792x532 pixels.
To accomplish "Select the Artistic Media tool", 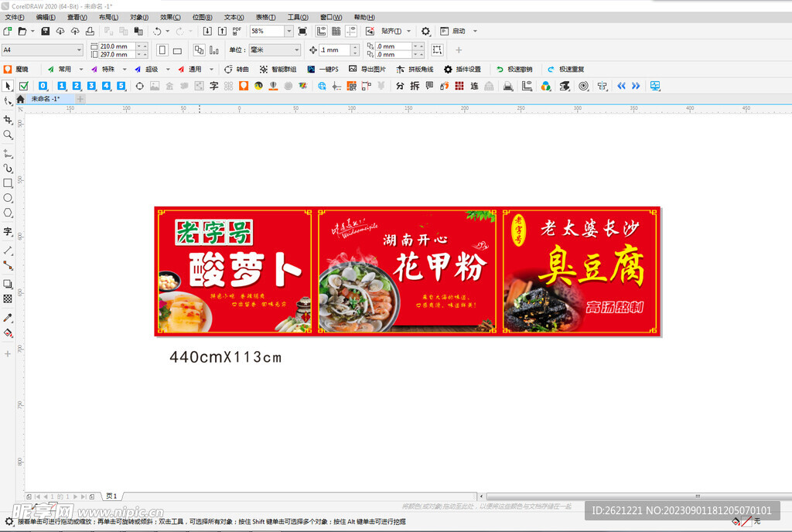I will point(8,168).
